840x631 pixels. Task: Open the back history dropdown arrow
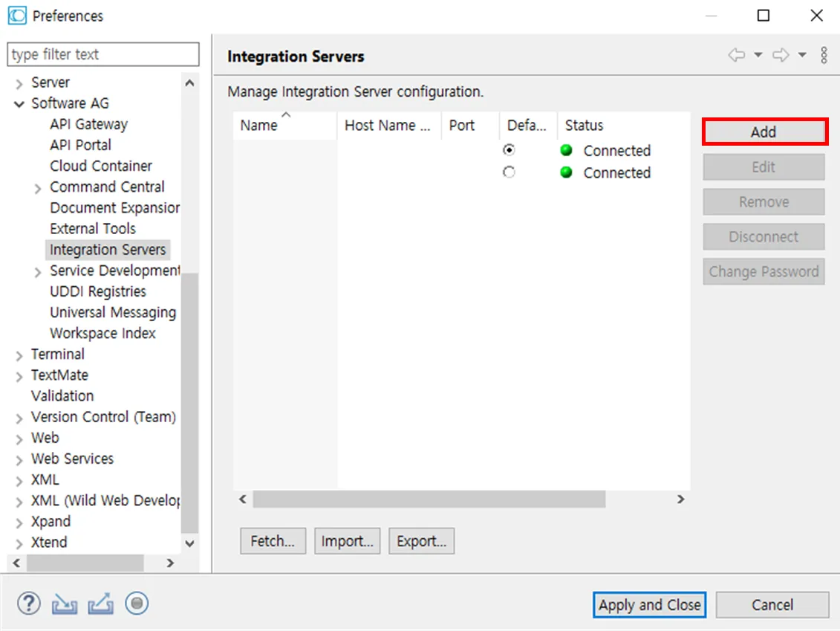tap(758, 55)
